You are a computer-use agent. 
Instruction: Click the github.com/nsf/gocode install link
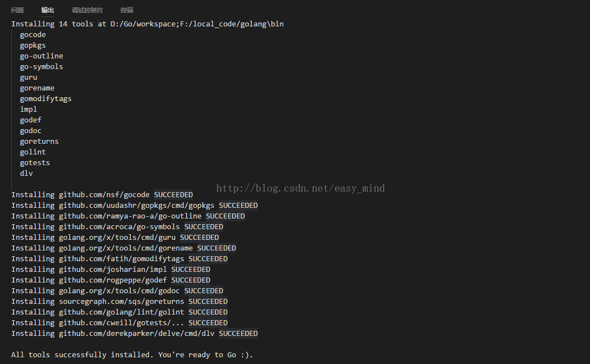tap(104, 195)
